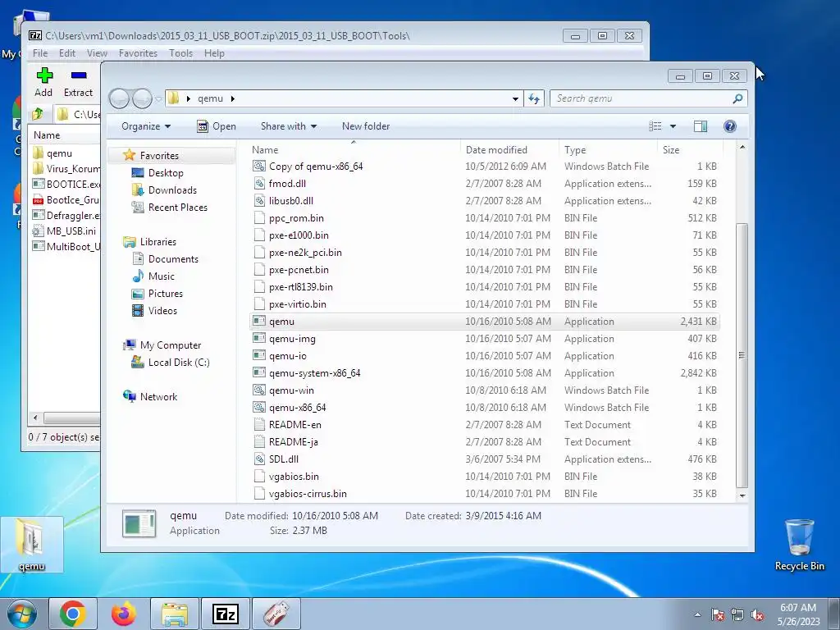Open the Share with dropdown
Screen dimensions: 840x630
point(288,126)
